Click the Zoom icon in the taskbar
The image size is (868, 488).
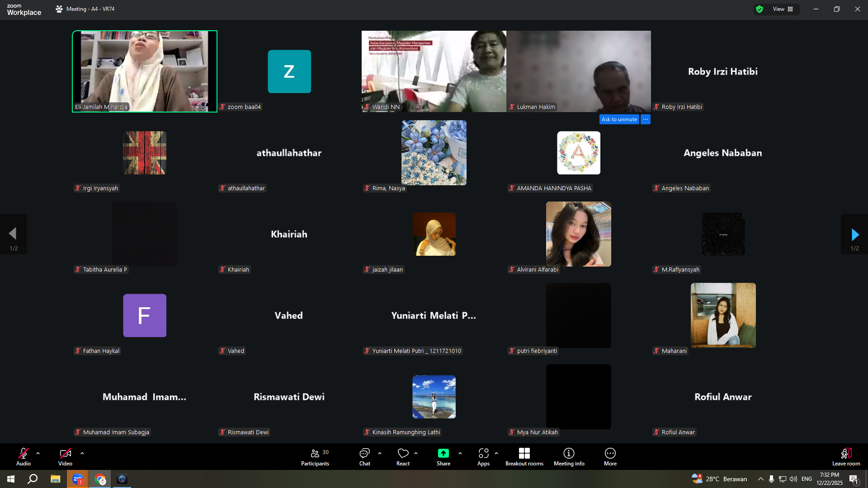[x=78, y=479]
